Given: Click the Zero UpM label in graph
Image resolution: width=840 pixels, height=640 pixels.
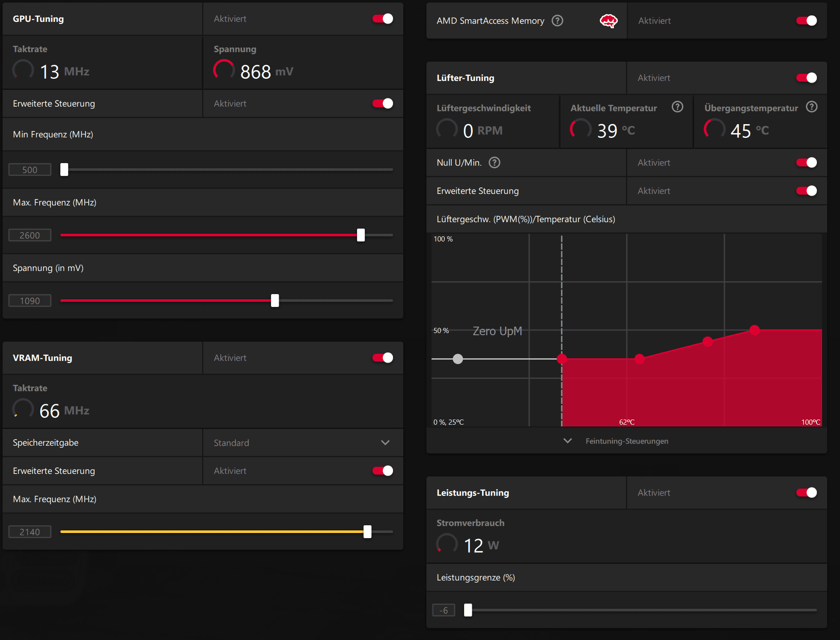Looking at the screenshot, I should (x=497, y=331).
